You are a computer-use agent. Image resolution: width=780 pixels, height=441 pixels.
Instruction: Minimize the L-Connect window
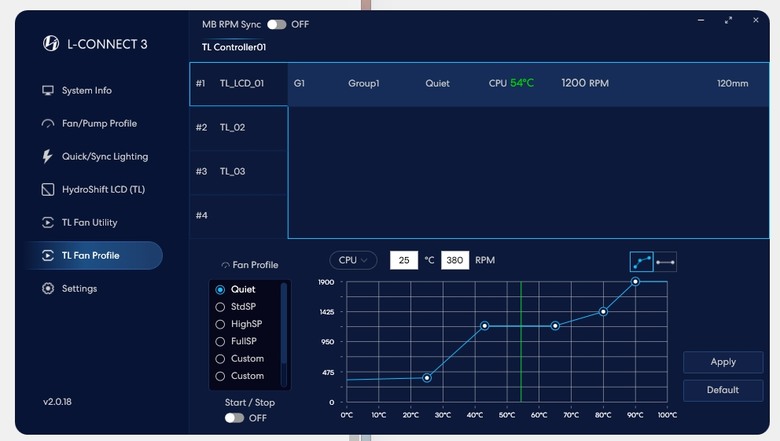point(701,20)
